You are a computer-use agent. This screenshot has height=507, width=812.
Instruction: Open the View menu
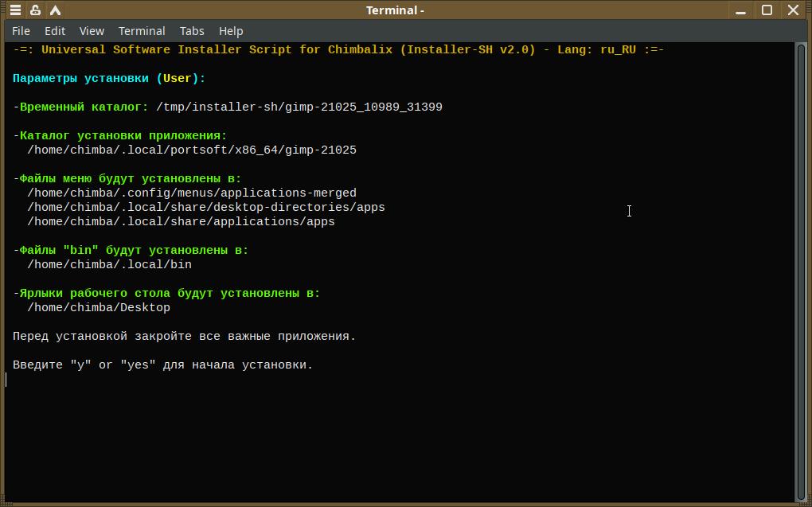92,31
